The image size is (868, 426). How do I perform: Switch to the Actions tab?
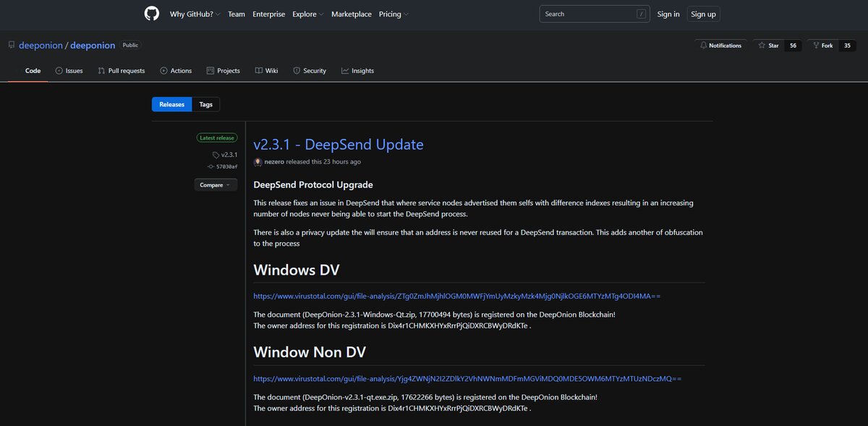coord(176,71)
